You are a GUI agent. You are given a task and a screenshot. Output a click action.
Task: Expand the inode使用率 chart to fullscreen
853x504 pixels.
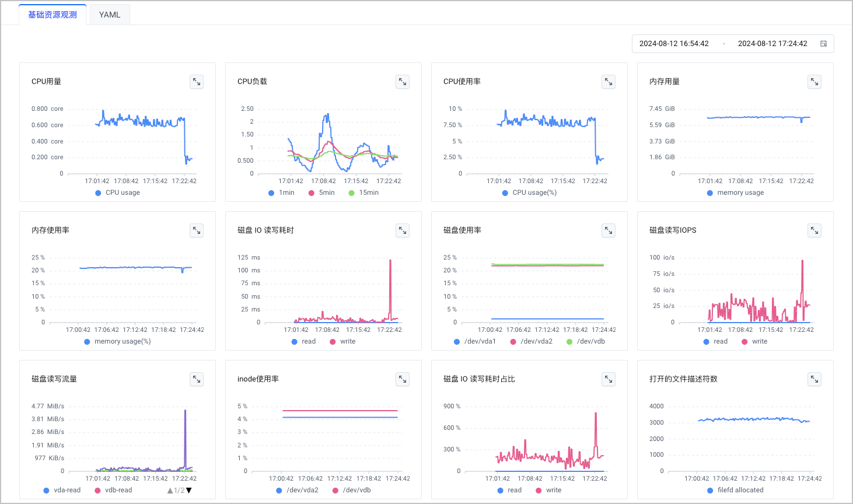pos(403,380)
